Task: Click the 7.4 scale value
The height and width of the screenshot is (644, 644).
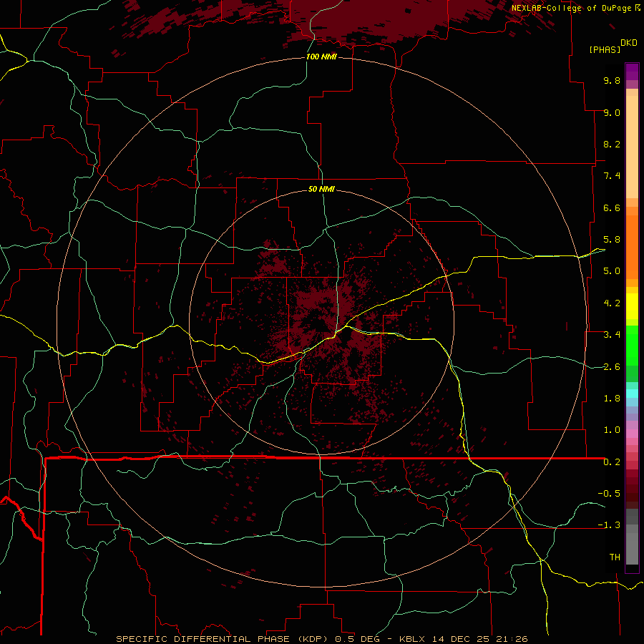Action: tap(612, 176)
